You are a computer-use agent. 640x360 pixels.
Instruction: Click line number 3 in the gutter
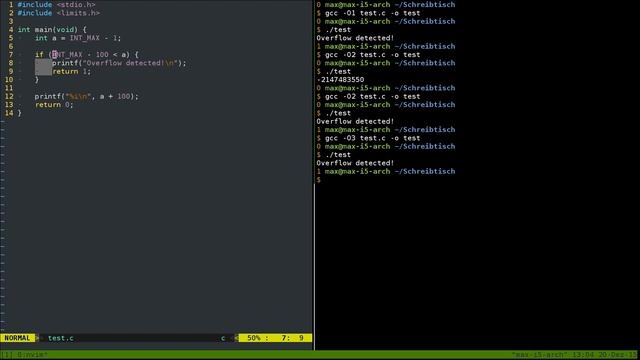(x=11, y=21)
